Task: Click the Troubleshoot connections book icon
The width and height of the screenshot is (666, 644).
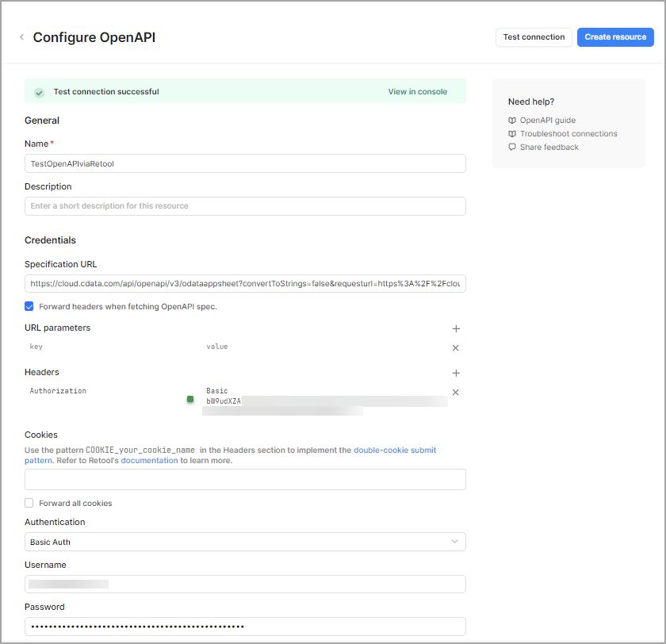Action: pyautogui.click(x=512, y=133)
